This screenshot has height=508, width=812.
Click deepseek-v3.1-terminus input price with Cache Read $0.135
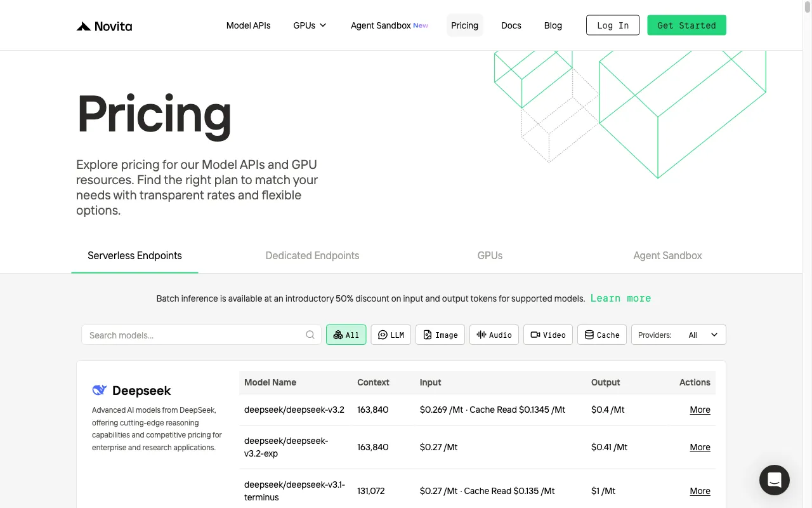[487, 491]
